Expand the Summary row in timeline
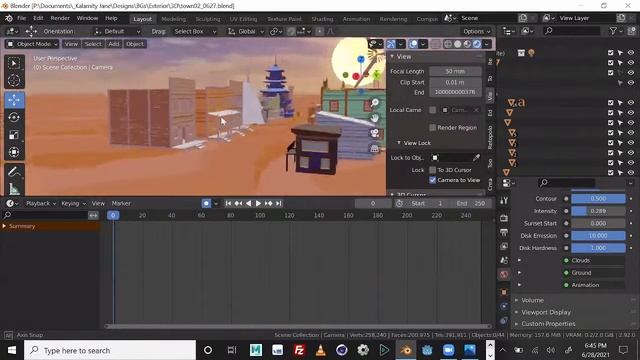640x360 pixels. pos(4,226)
